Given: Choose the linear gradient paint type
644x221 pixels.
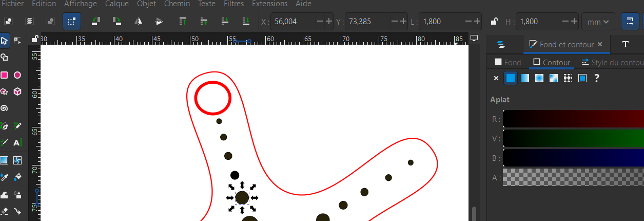Looking at the screenshot, I should tap(525, 78).
